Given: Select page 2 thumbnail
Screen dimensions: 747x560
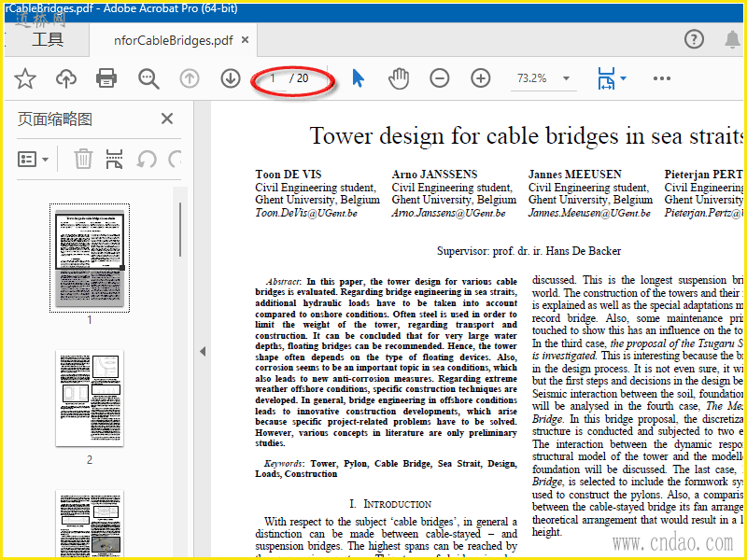Looking at the screenshot, I should [90, 399].
